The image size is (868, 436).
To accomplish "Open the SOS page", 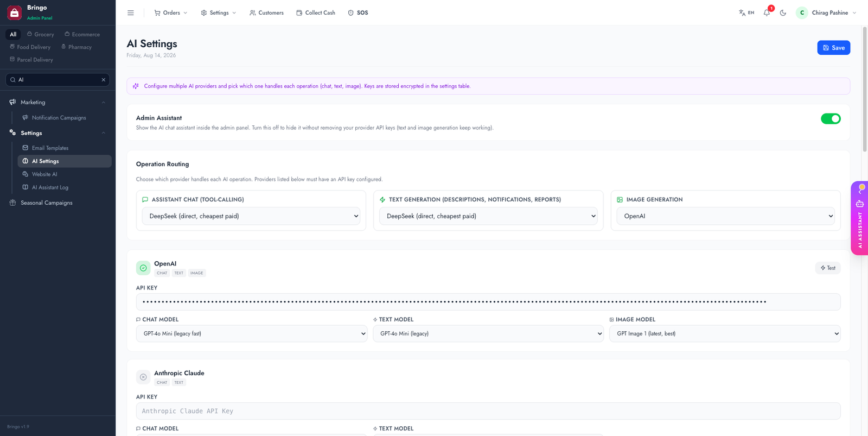I will point(358,12).
